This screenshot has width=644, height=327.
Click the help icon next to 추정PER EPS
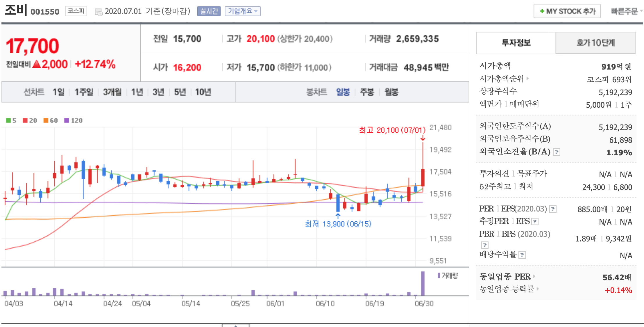(535, 222)
